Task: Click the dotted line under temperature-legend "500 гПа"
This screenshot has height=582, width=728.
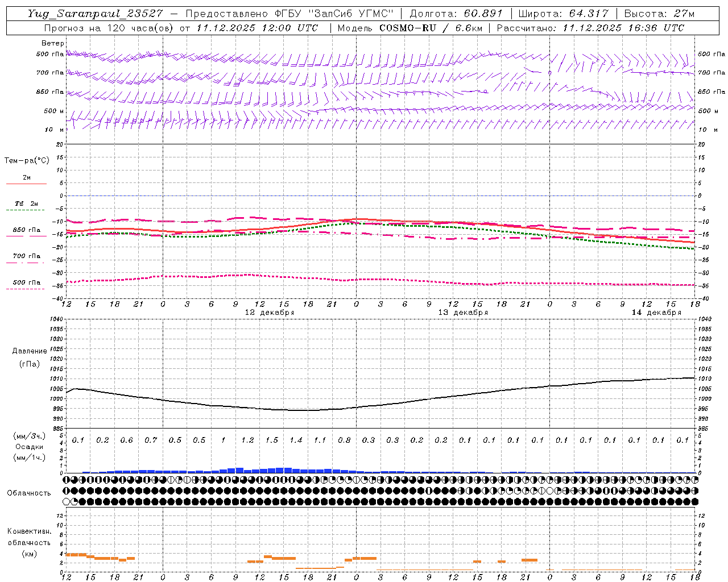Action: click(26, 289)
